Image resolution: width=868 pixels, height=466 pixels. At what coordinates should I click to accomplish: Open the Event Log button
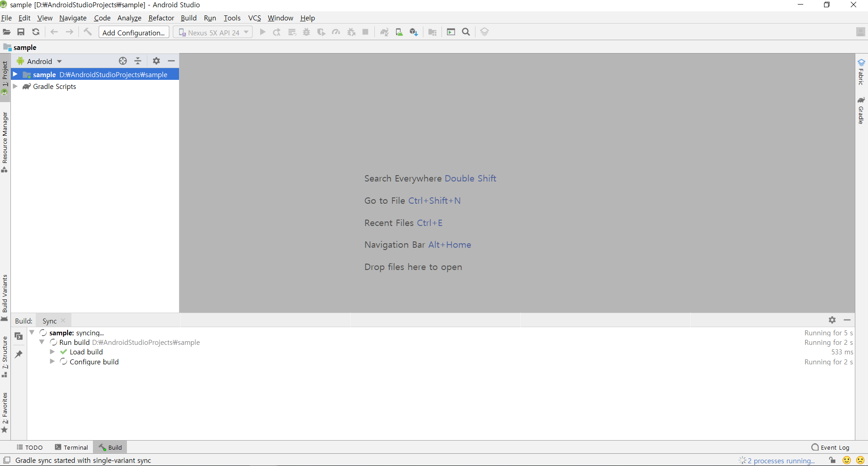(830, 447)
